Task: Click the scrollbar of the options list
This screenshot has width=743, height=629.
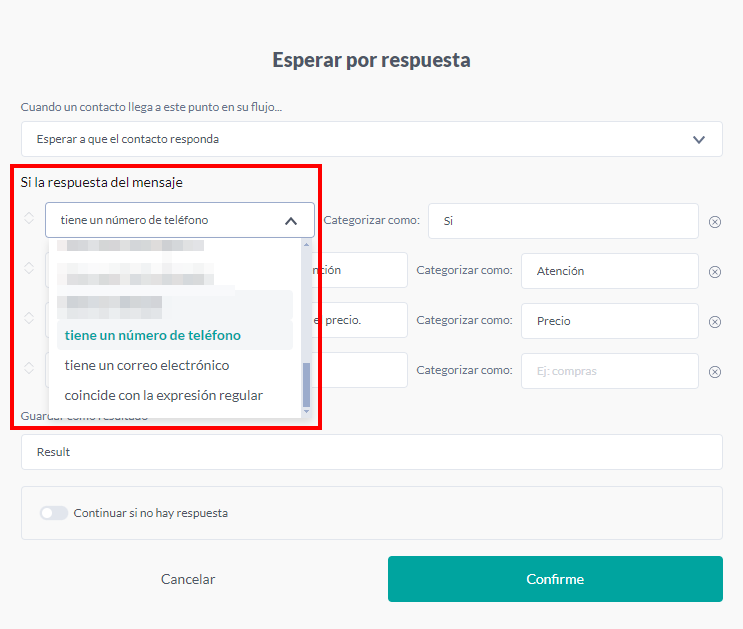Action: (x=306, y=385)
